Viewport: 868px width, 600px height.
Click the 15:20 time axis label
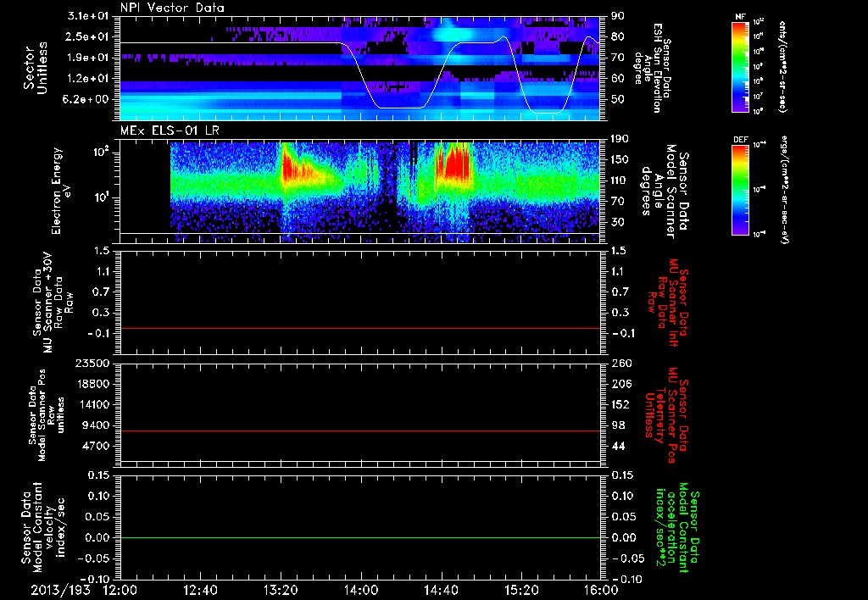521,590
